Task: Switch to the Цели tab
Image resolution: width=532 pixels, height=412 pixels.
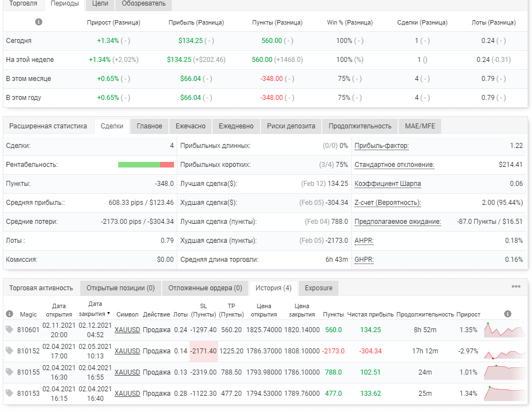Action: (x=100, y=4)
